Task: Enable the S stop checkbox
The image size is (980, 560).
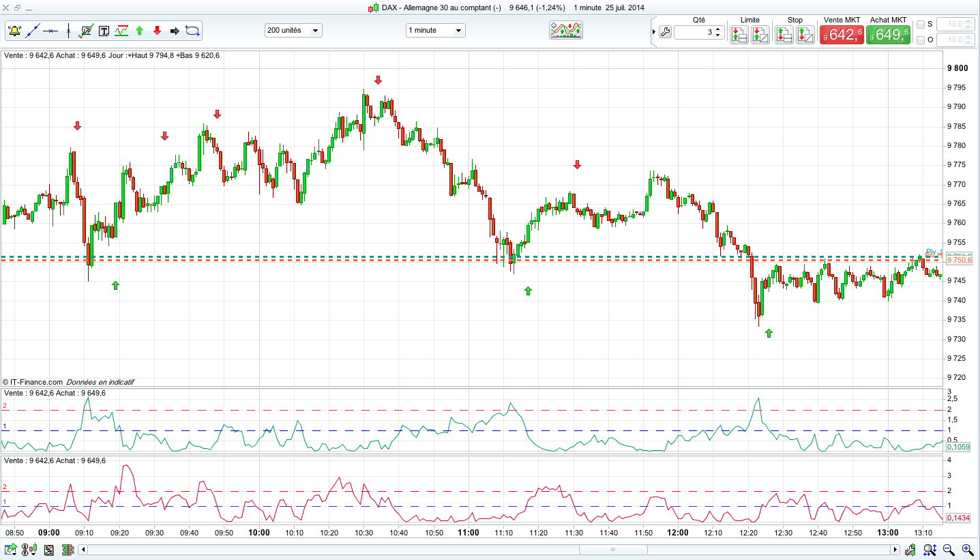Action: click(x=921, y=25)
